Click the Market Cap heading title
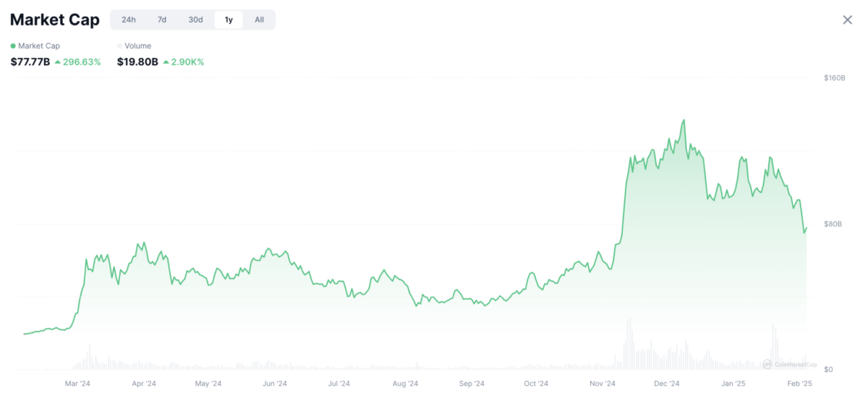 coord(55,20)
